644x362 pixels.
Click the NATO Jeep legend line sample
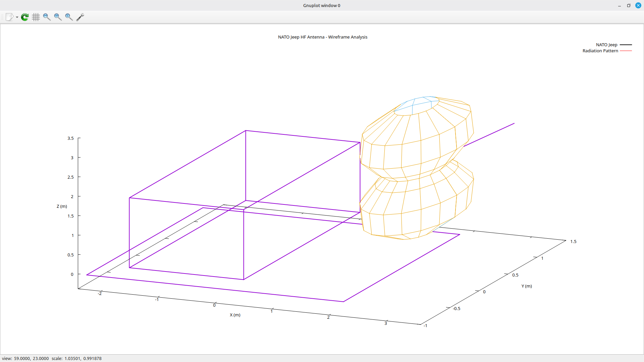tap(626, 45)
